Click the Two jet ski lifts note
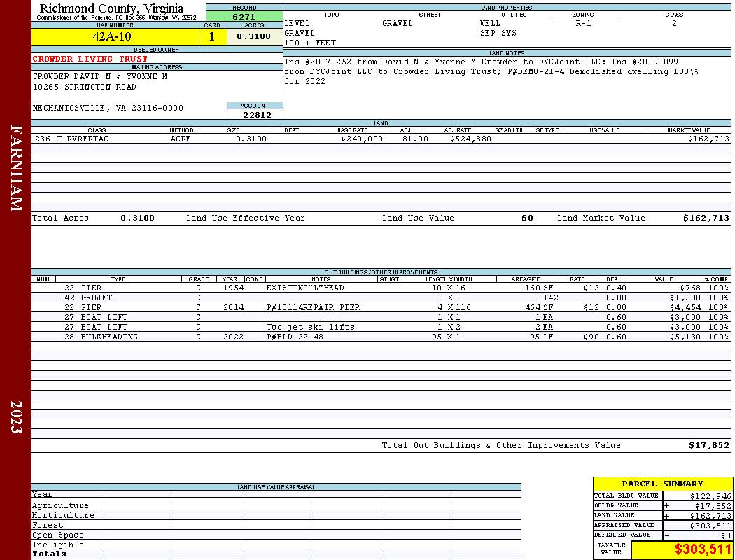Image resolution: width=735 pixels, height=560 pixels. click(310, 328)
